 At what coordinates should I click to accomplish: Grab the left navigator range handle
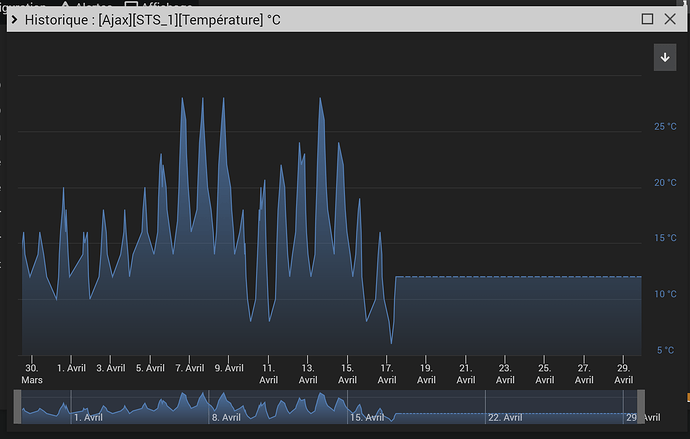tap(17, 406)
